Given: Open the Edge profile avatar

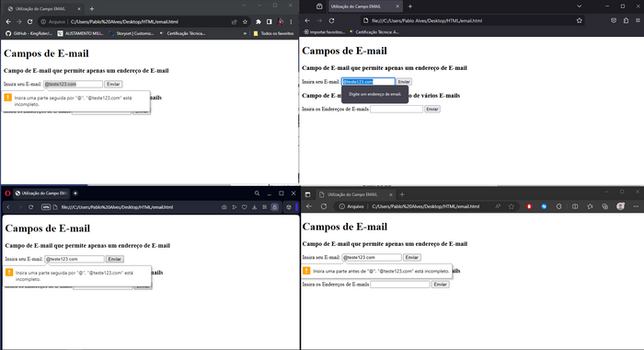Looking at the screenshot, I should click(x=621, y=206).
